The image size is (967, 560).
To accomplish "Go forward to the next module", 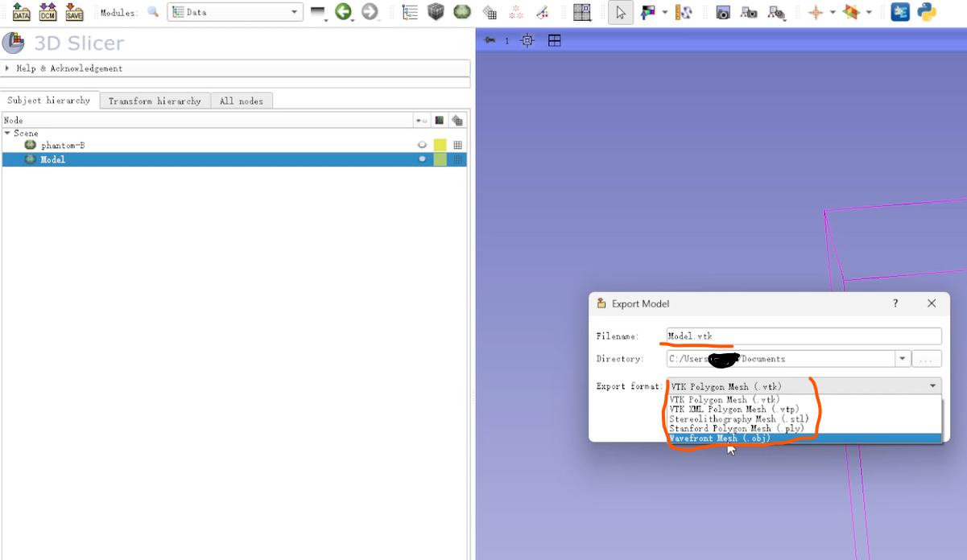I will (x=370, y=12).
